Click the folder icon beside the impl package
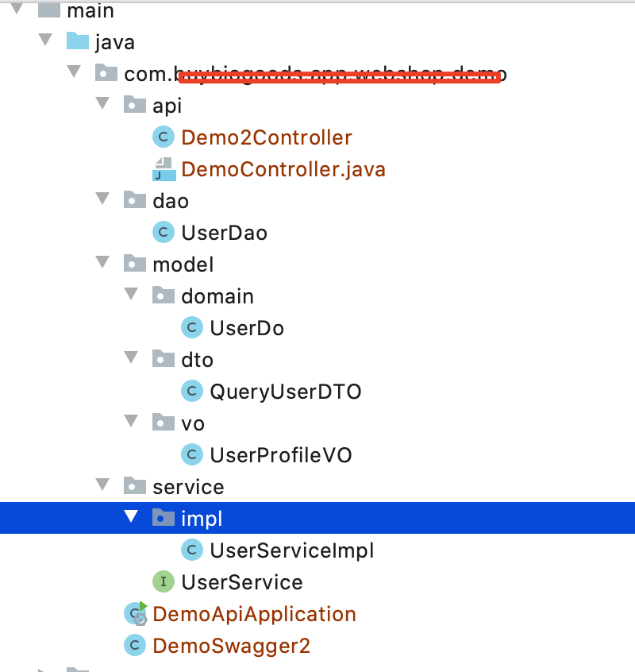This screenshot has width=635, height=672. tap(163, 517)
